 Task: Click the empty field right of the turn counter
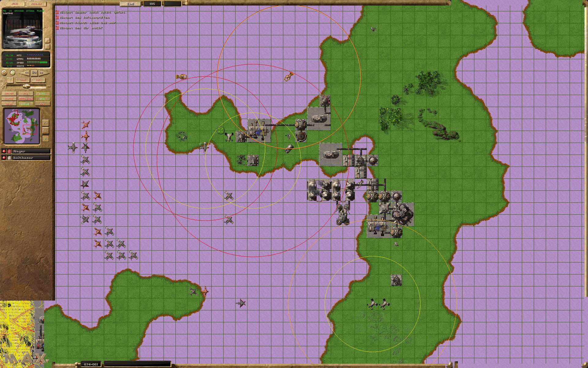pyautogui.click(x=173, y=4)
